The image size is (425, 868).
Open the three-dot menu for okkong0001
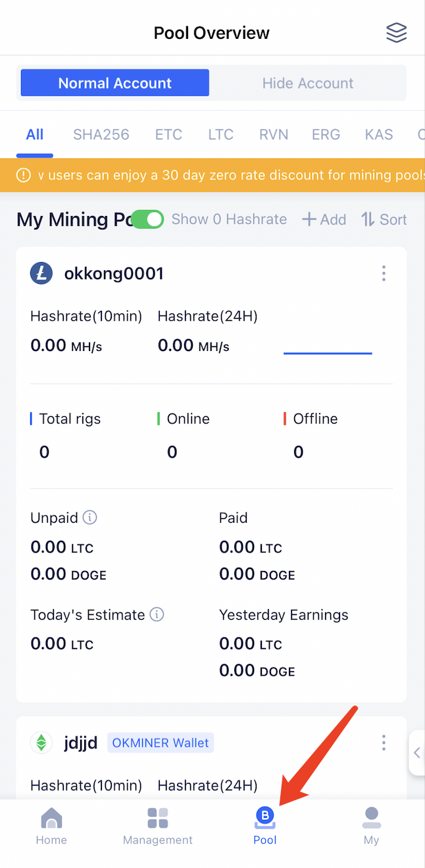click(384, 273)
